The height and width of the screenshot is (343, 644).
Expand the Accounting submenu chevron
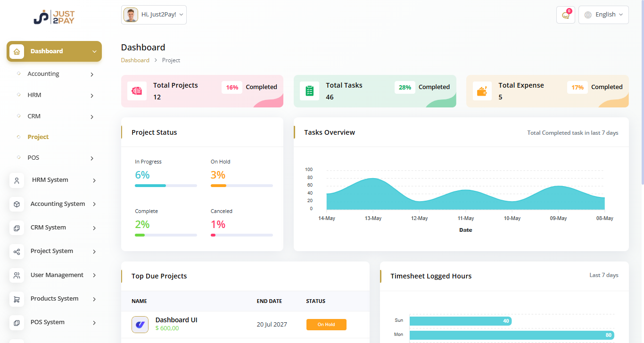(92, 74)
